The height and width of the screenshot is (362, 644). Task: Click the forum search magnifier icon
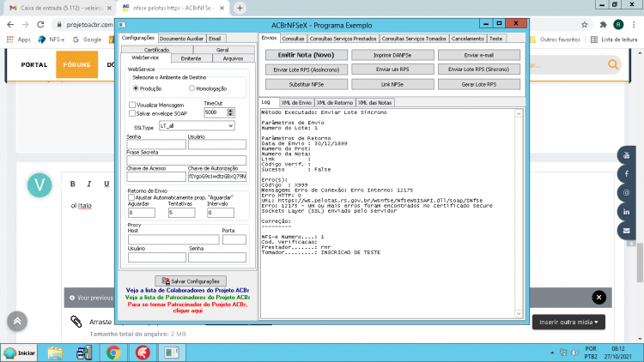(613, 65)
